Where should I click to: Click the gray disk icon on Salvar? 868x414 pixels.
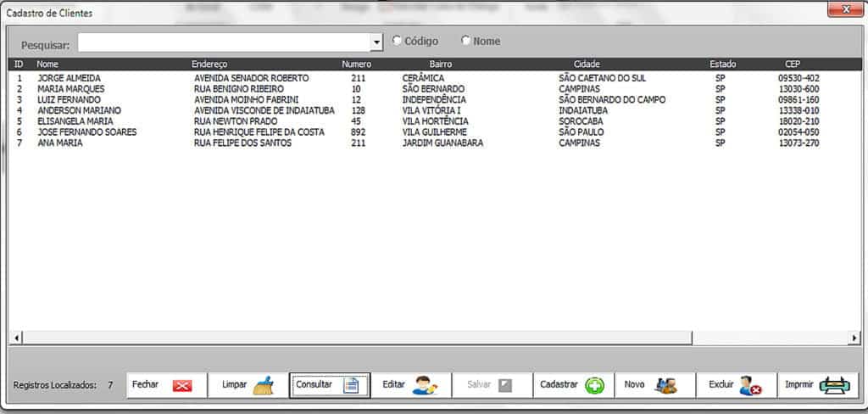[x=505, y=385]
